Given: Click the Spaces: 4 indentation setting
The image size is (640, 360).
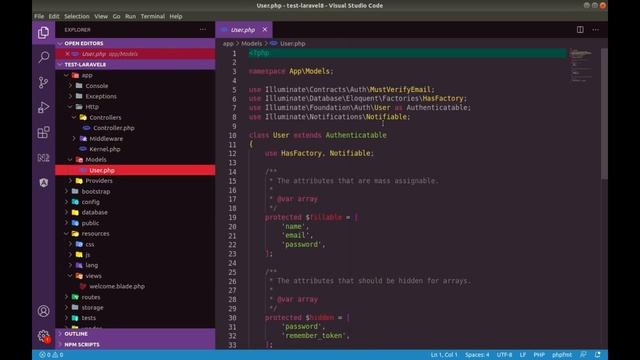Looking at the screenshot, I should (x=477, y=355).
